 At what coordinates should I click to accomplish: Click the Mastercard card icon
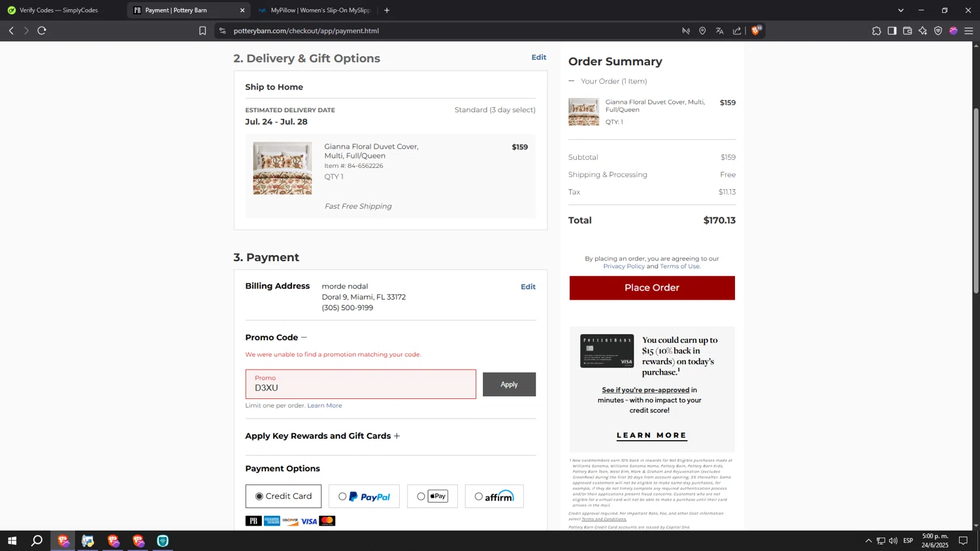click(x=327, y=521)
